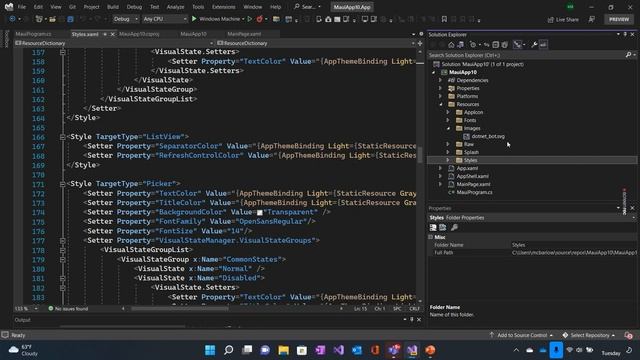
Task: Click the feedback icon beside Live Share
Action: [591, 19]
